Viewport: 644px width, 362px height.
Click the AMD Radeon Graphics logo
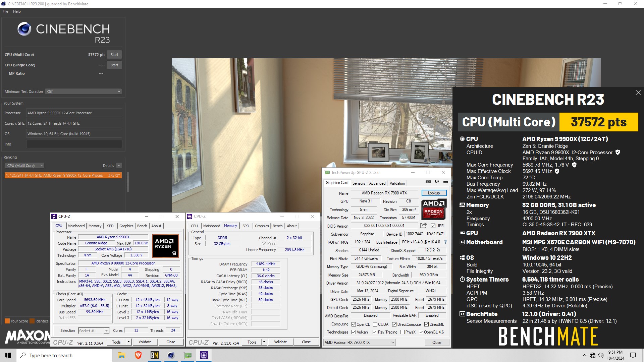point(433,209)
